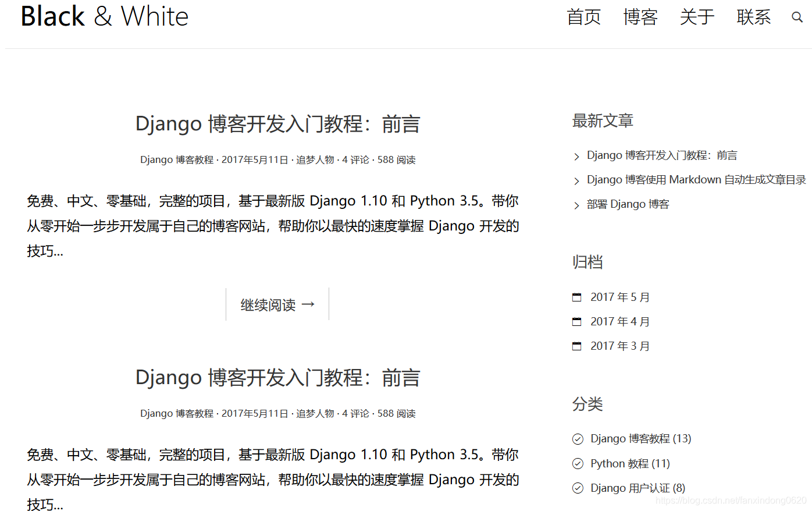Click chevron before Django 博客开发入门教程:前言 in sidebar
The height and width of the screenshot is (511, 812).
[x=576, y=157]
